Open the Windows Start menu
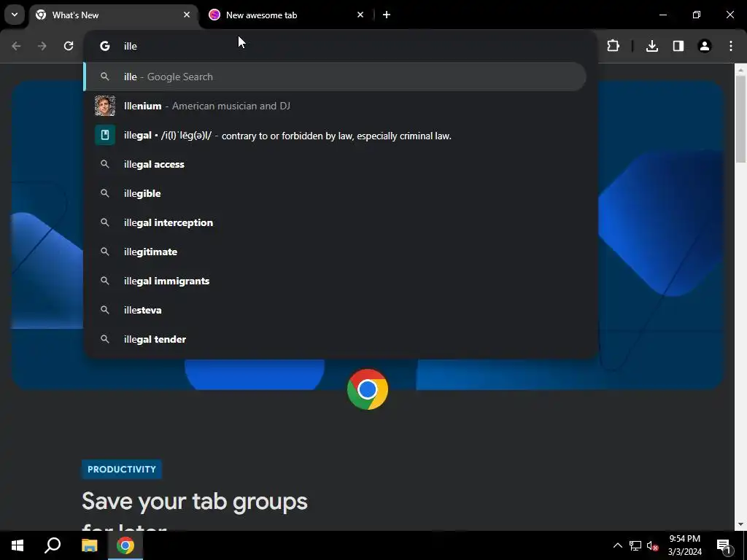 click(18, 545)
